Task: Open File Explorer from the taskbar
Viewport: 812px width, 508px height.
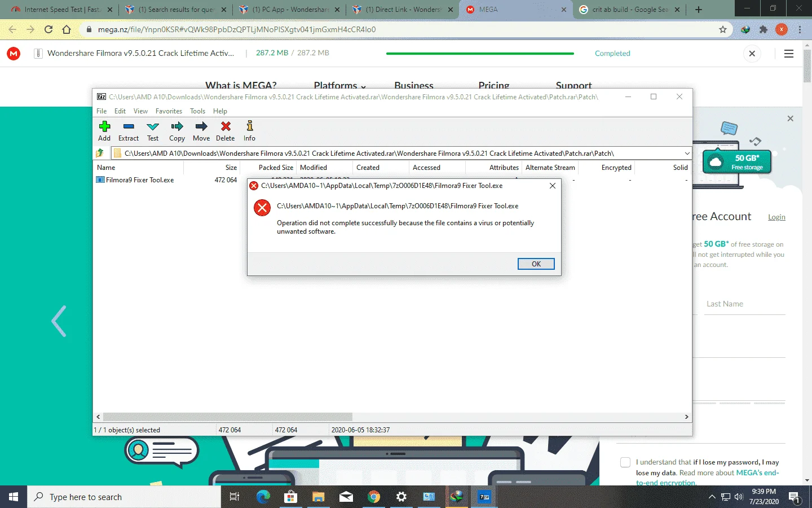Action: click(319, 497)
